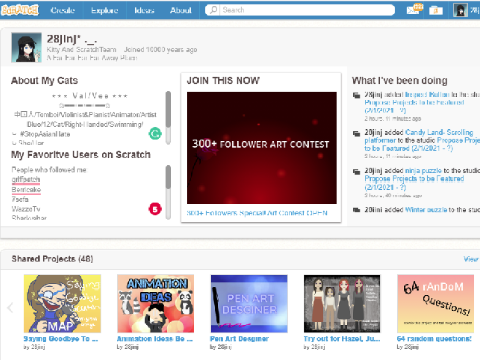The height and width of the screenshot is (360, 480).
Task: Open the Explore menu item
Action: pos(104,10)
